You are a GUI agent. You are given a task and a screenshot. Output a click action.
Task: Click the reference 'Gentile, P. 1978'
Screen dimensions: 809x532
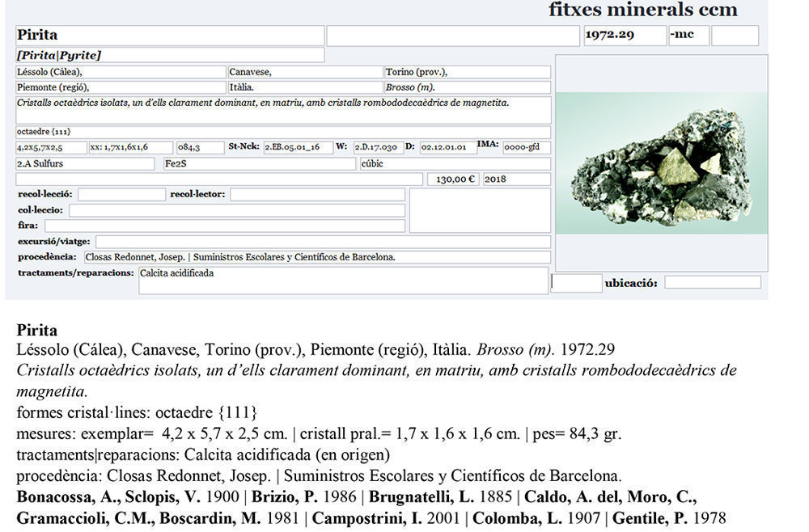click(x=669, y=518)
